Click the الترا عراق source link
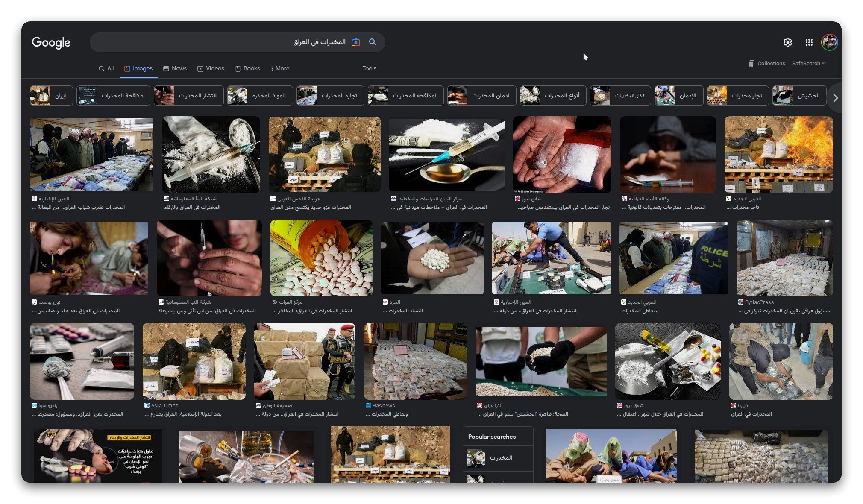Screen dimensions: 863x504 (490, 405)
